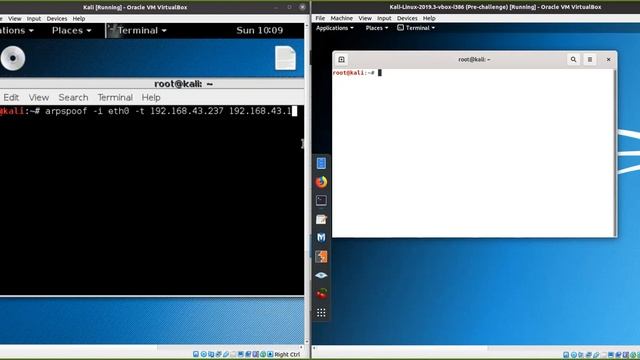Launch Cherrytree from the dock
640x360 pixels.
coord(321,293)
